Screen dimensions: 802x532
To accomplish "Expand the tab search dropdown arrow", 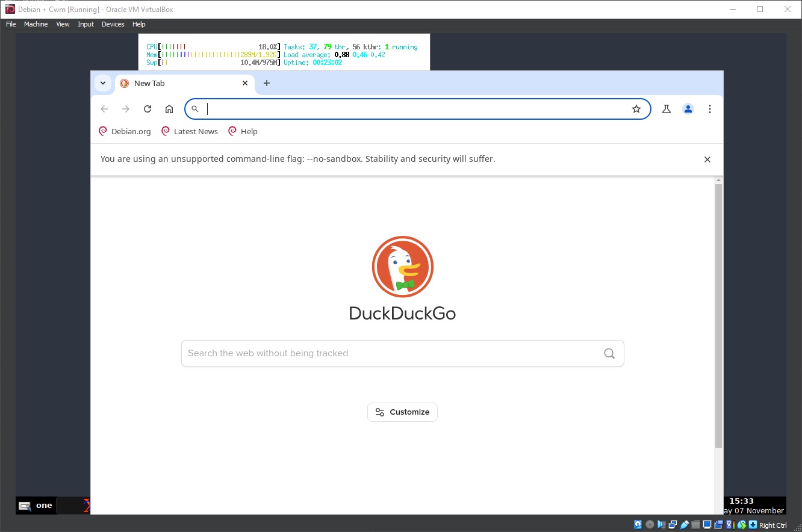I will click(x=103, y=83).
